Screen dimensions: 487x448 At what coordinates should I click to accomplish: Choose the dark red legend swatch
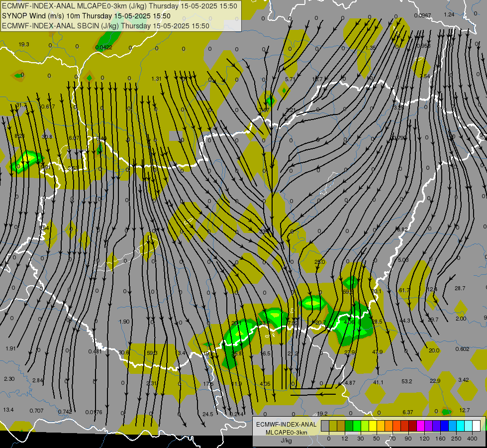click(x=412, y=426)
